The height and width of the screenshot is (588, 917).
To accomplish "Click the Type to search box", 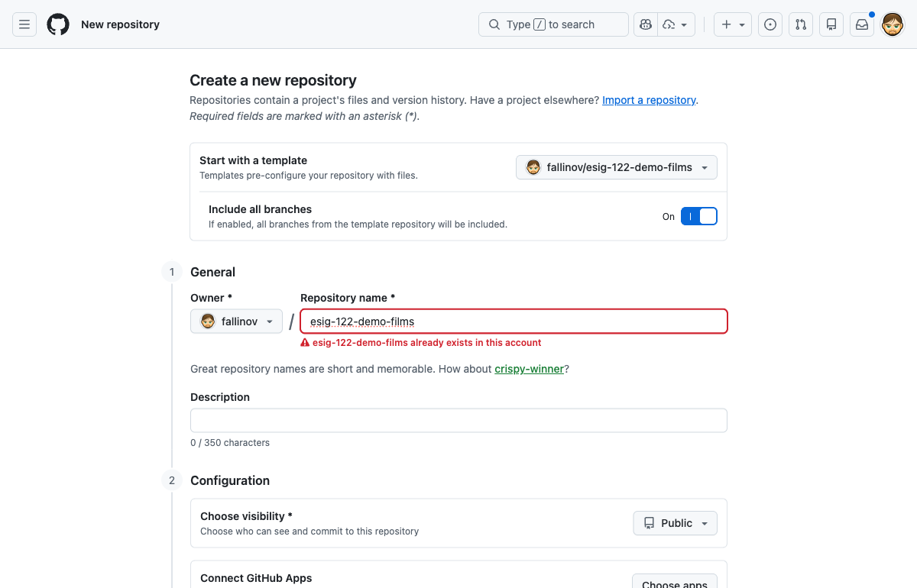I will tap(553, 24).
